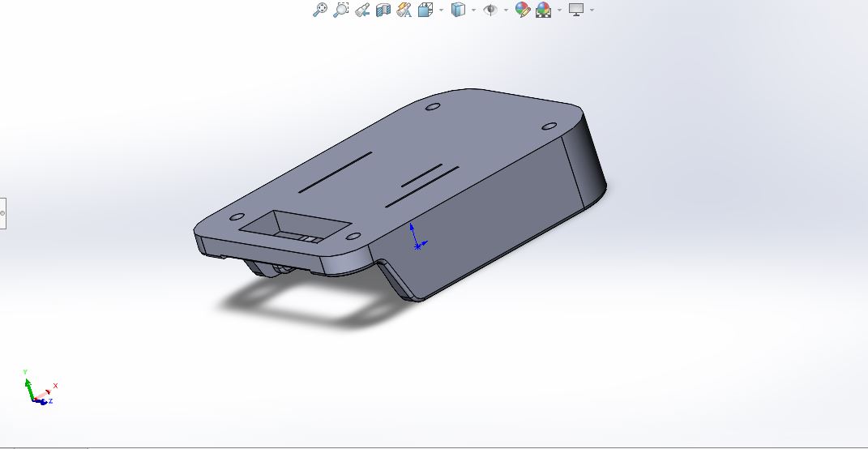
Task: Open Dynamic Annotation Views
Action: point(404,10)
